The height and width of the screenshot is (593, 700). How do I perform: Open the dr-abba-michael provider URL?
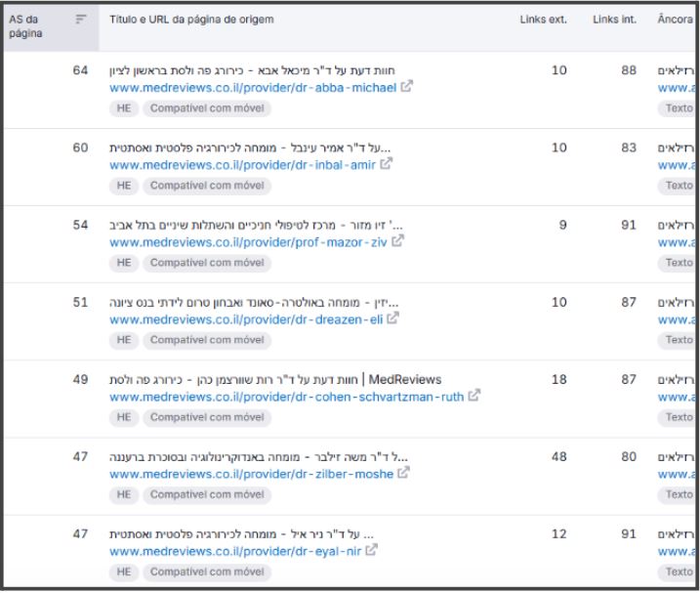253,88
